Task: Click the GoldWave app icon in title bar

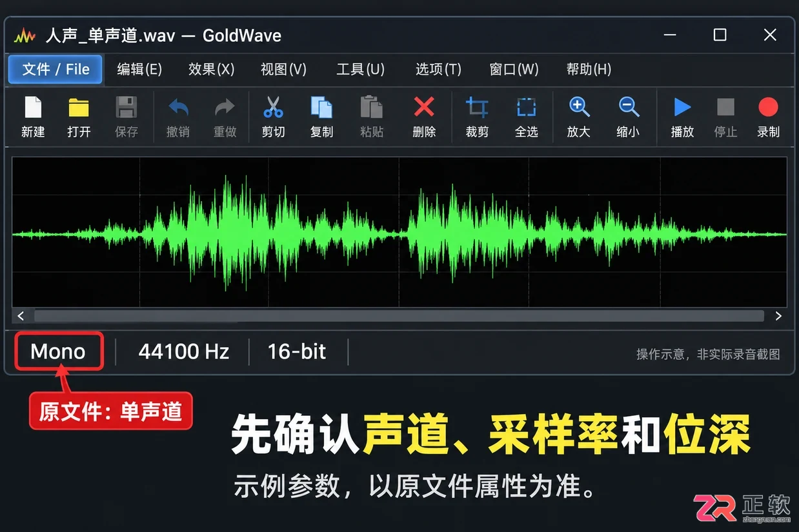Action: (x=25, y=35)
